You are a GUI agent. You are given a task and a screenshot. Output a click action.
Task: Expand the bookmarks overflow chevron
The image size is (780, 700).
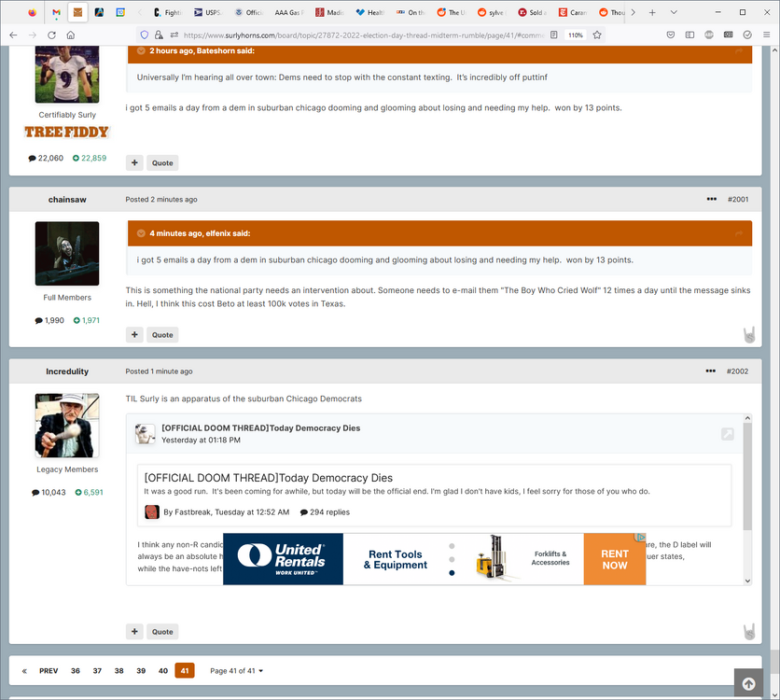[x=635, y=13]
